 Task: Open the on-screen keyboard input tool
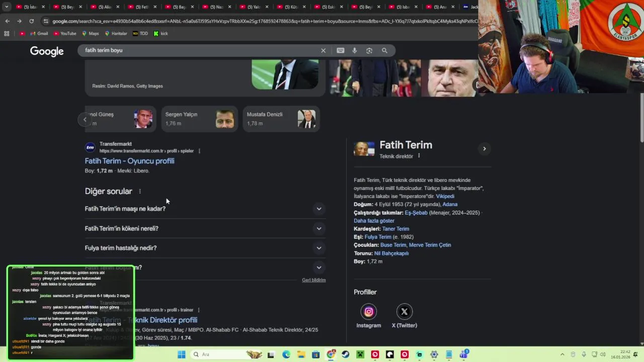(x=341, y=50)
